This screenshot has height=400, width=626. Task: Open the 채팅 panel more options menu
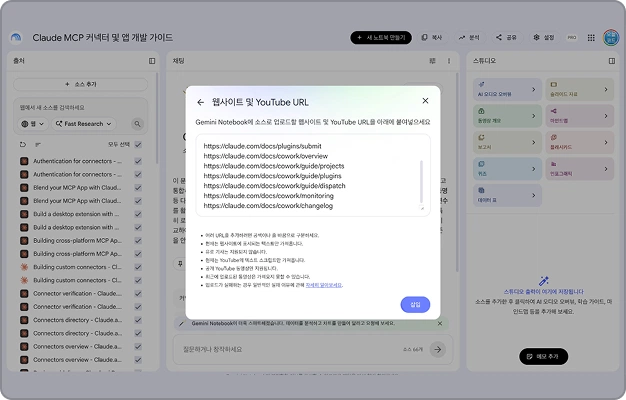(449, 61)
